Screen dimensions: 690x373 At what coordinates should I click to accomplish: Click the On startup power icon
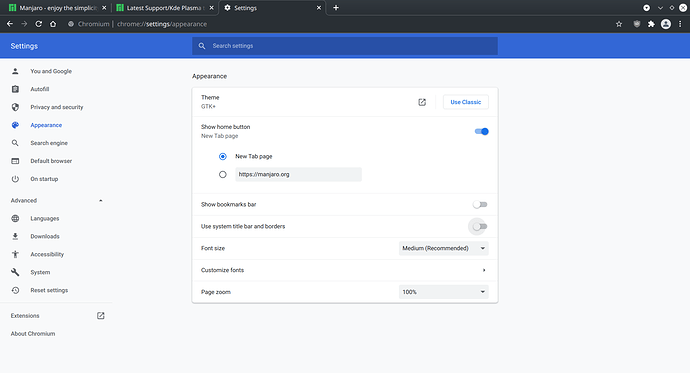pos(15,179)
